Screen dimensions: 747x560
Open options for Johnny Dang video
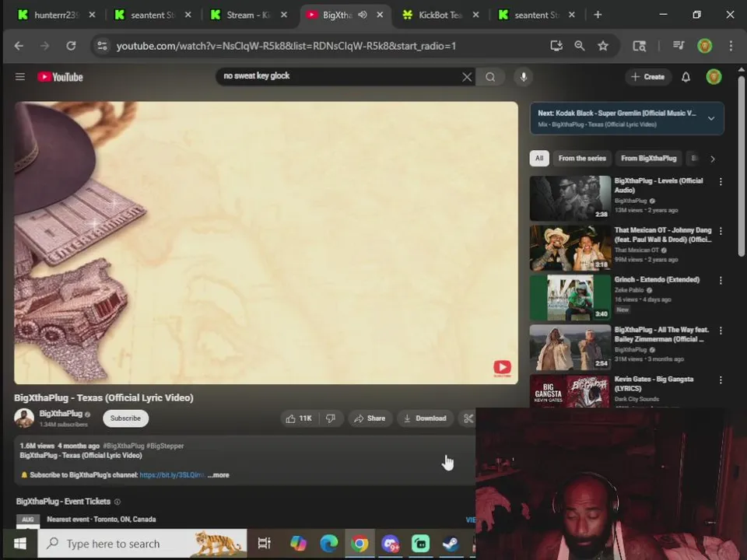point(721,231)
